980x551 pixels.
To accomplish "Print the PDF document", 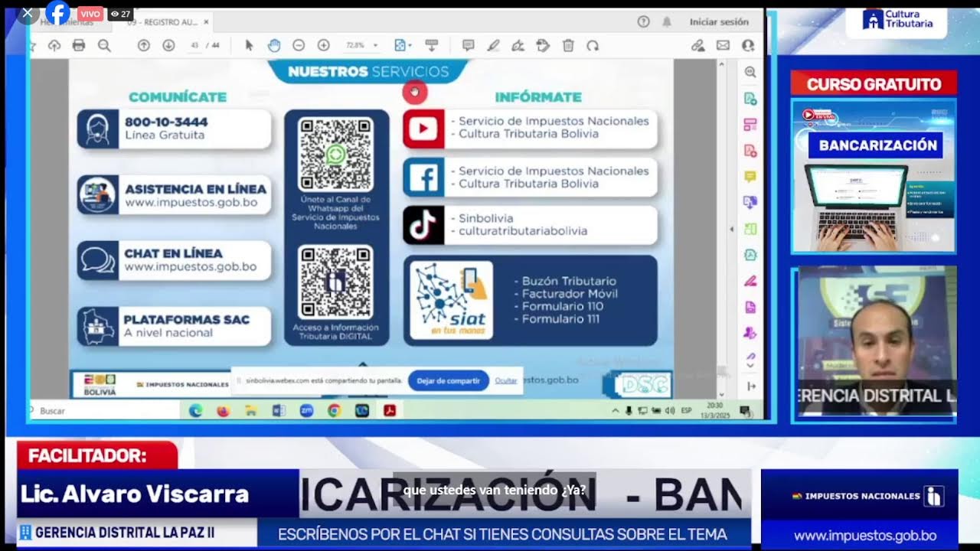I will pos(78,46).
